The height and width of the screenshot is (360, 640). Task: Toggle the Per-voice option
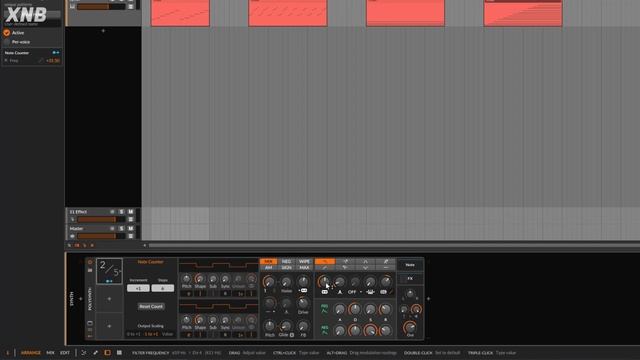tap(7, 42)
